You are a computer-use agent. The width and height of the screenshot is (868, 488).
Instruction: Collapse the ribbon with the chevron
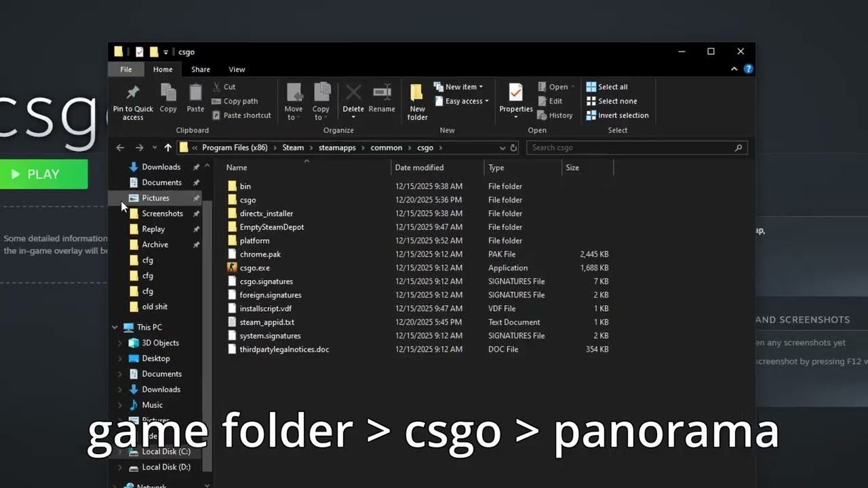tap(734, 69)
